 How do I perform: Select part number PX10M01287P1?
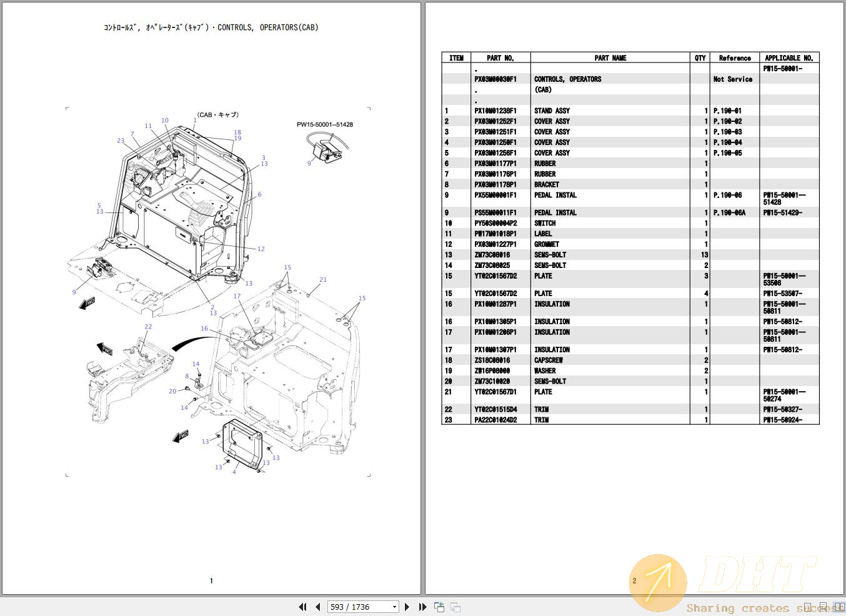pos(495,304)
